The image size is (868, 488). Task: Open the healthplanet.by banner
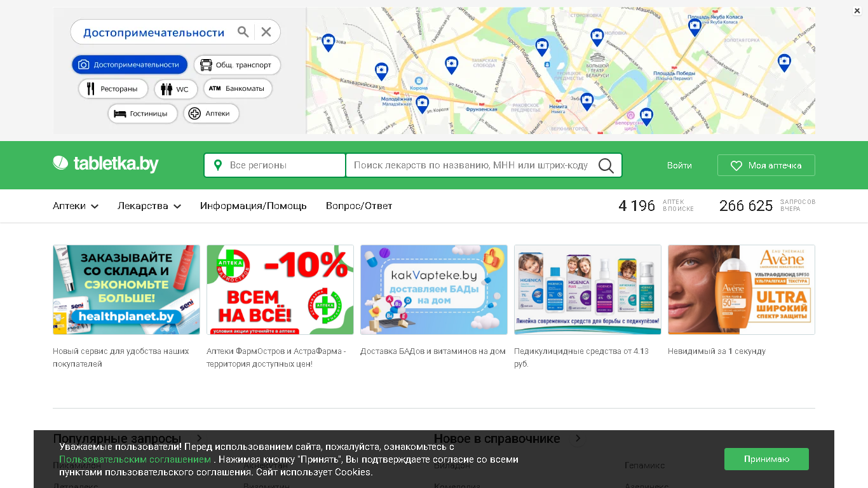126,290
